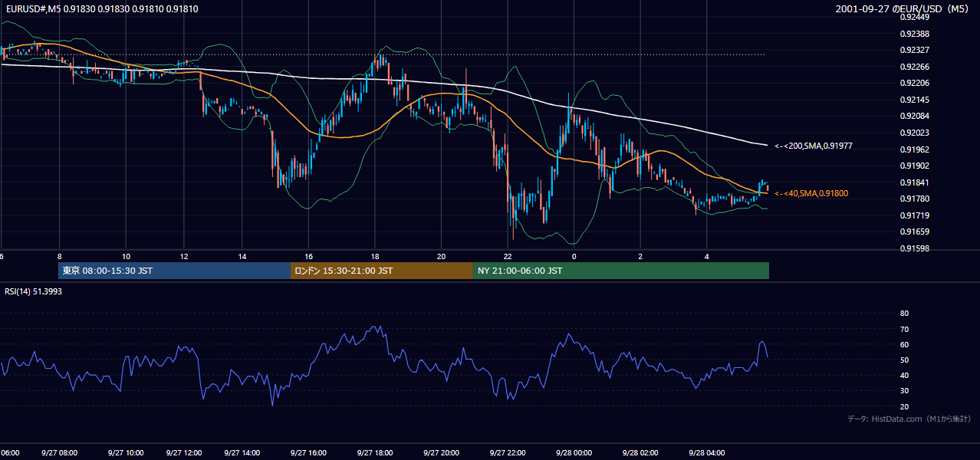Click the 0.91780 price axis value

pos(913,199)
